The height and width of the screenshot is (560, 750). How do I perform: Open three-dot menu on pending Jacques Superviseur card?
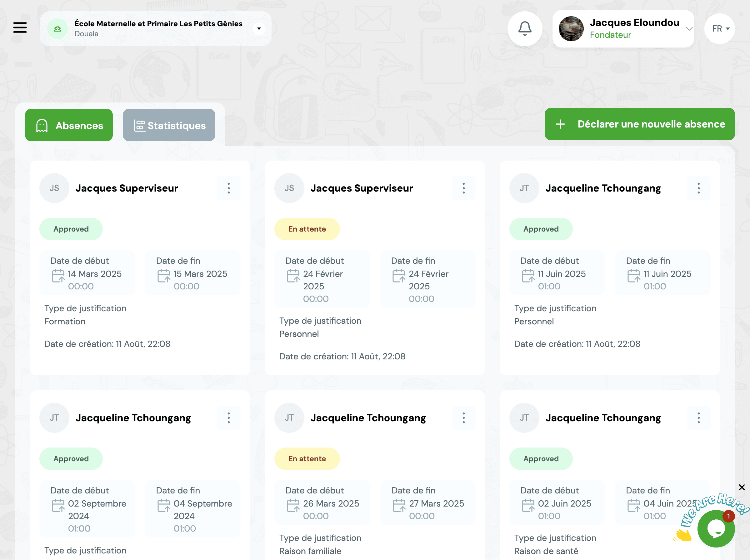click(464, 188)
